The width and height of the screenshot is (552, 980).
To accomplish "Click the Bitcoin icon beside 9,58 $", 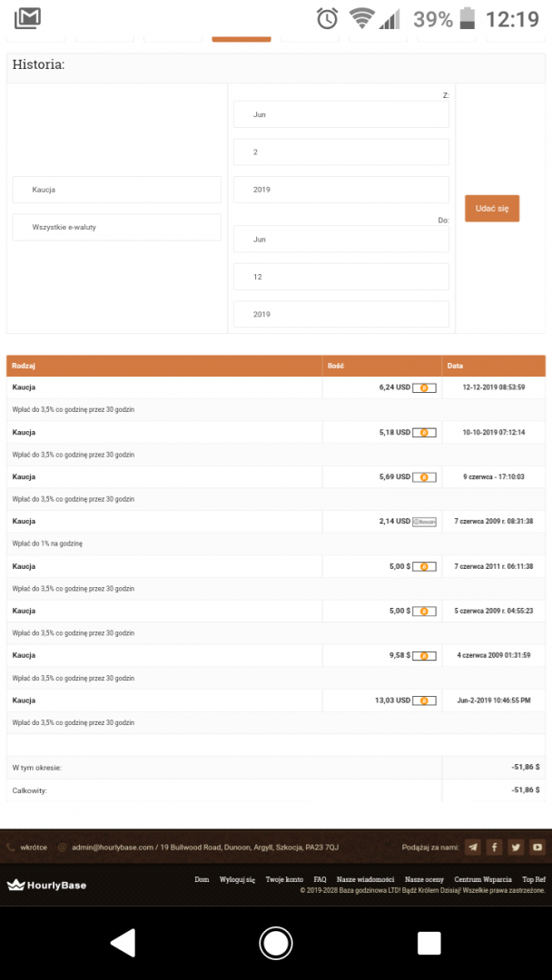I will click(422, 655).
